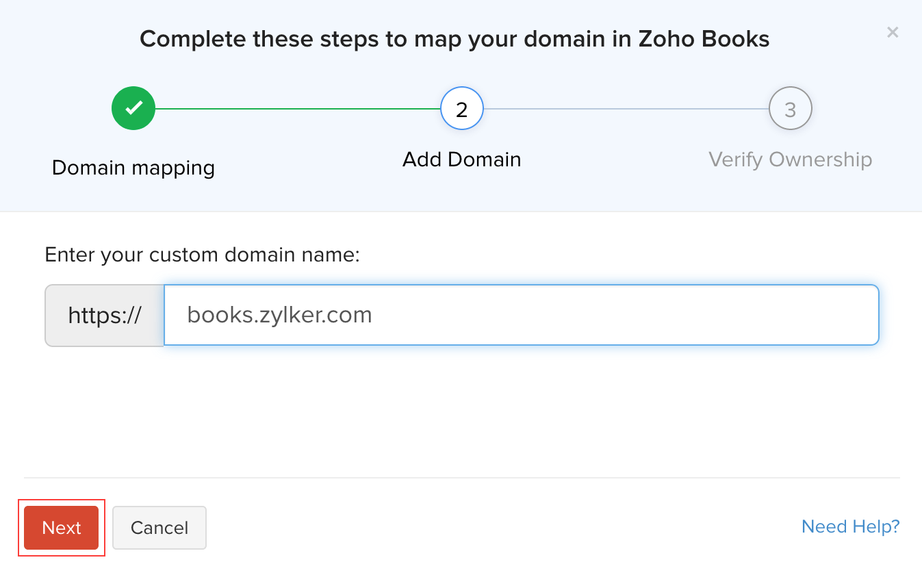Viewport: 922px width, 588px height.
Task: Select the Domain mapping step label
Action: [133, 167]
